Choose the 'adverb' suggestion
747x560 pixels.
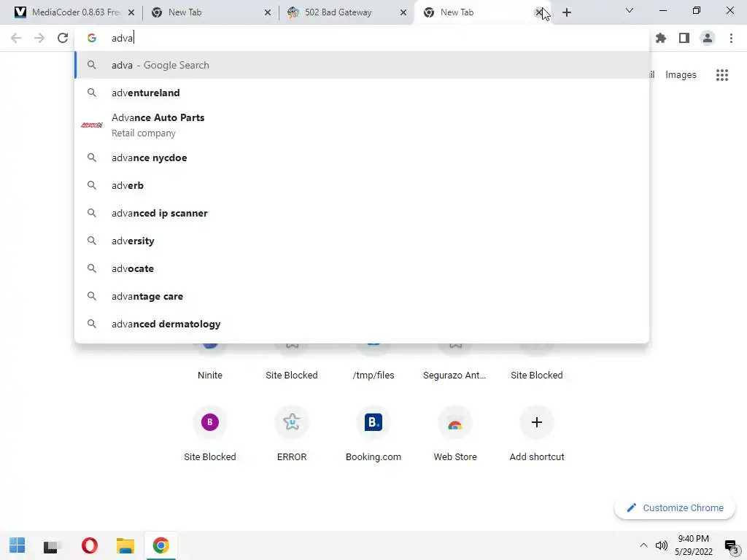[362, 185]
